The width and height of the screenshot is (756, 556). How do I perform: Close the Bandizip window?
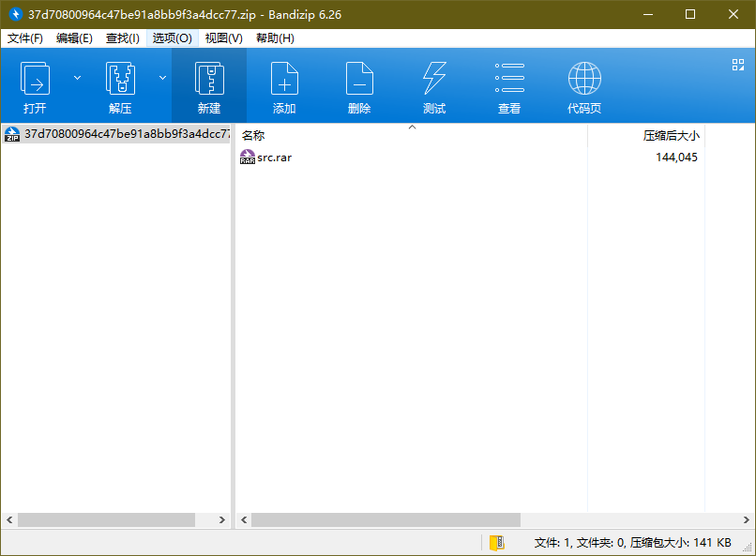[x=733, y=14]
